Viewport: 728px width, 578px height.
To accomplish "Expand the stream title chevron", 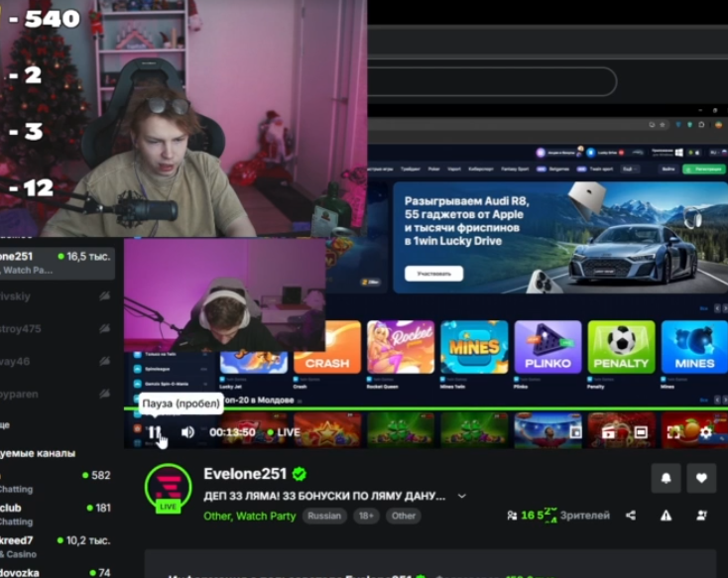I will click(x=461, y=496).
